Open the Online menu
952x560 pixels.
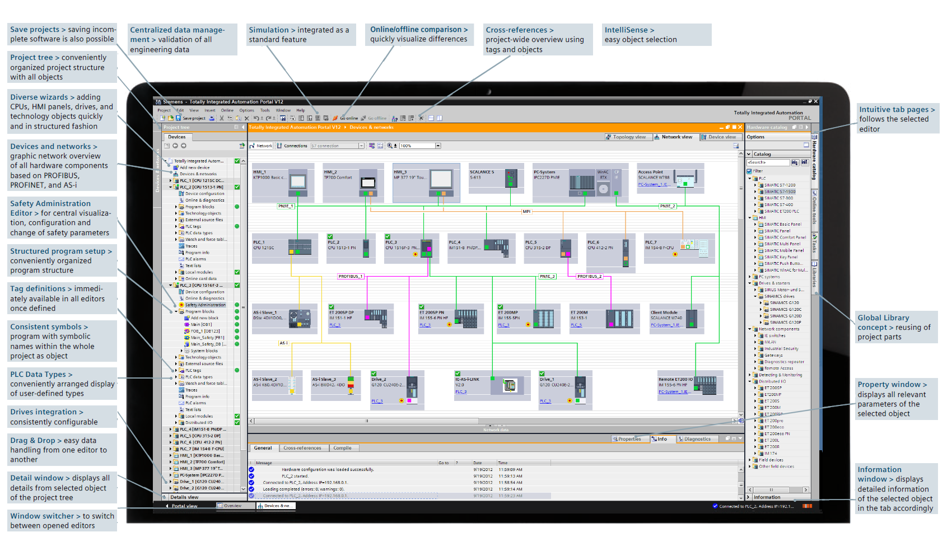click(227, 110)
